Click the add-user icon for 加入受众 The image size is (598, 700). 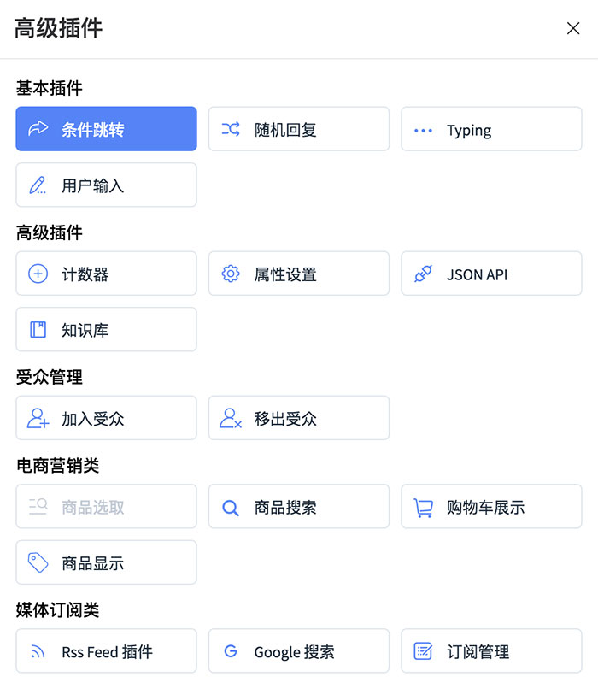(x=38, y=418)
